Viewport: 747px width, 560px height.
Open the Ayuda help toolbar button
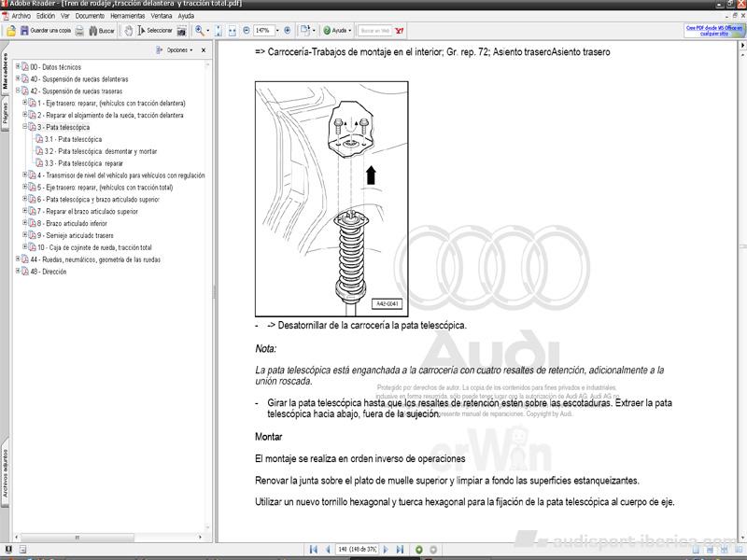[337, 31]
